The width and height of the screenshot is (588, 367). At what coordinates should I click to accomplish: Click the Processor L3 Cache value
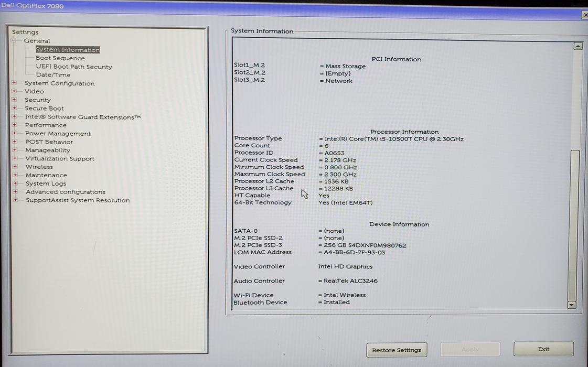[338, 189]
